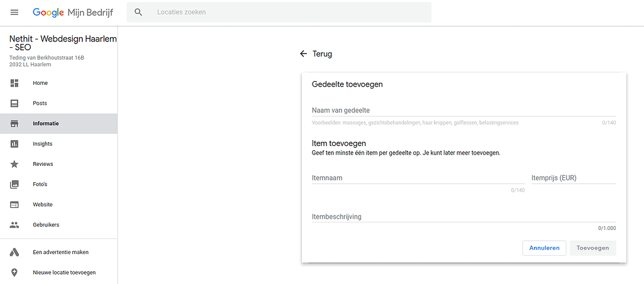This screenshot has height=284, width=644.
Task: Click the back arrow next to Terug
Action: pos(304,54)
